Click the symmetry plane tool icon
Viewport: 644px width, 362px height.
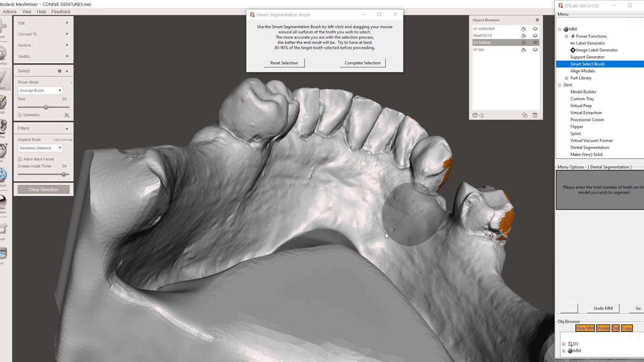[66, 115]
